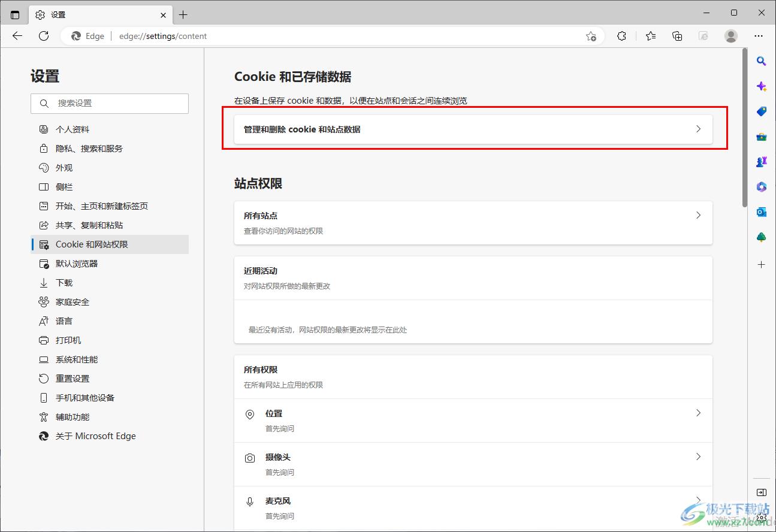Click the profile avatar icon
This screenshot has height=532, width=776.
[731, 36]
